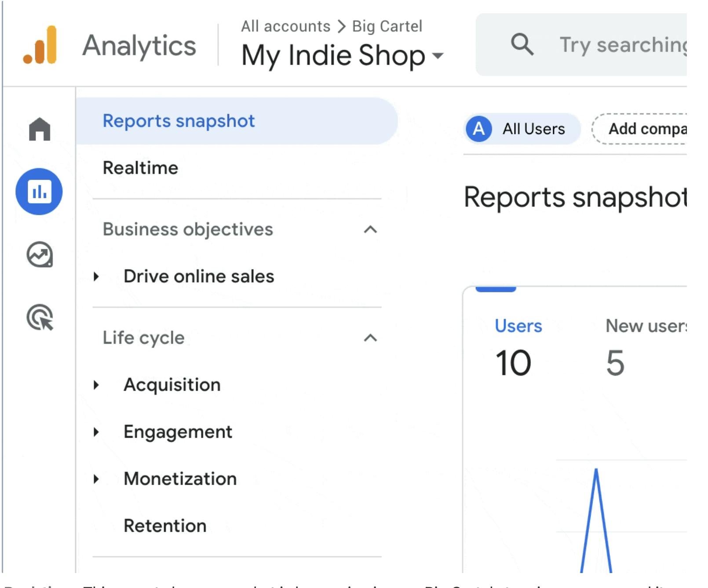Click the blue 'A' avatar badge
Viewport: 708px width, 588px height.
(478, 129)
